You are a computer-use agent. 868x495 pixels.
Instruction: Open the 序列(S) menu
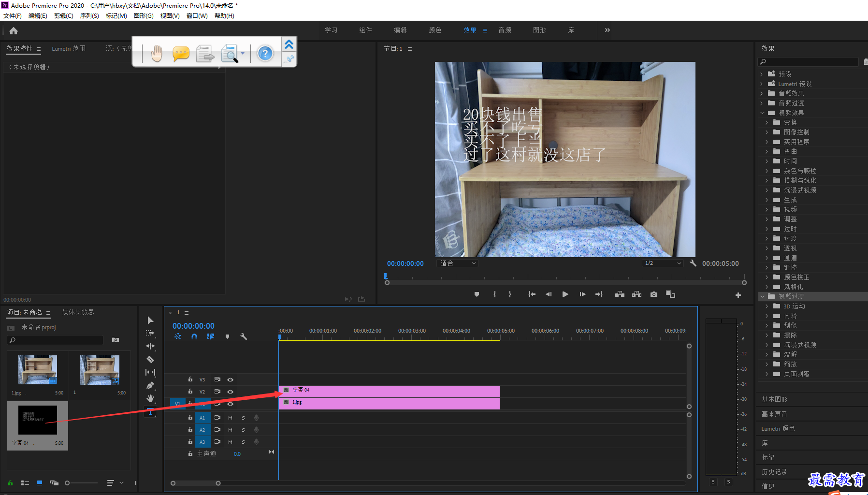89,15
